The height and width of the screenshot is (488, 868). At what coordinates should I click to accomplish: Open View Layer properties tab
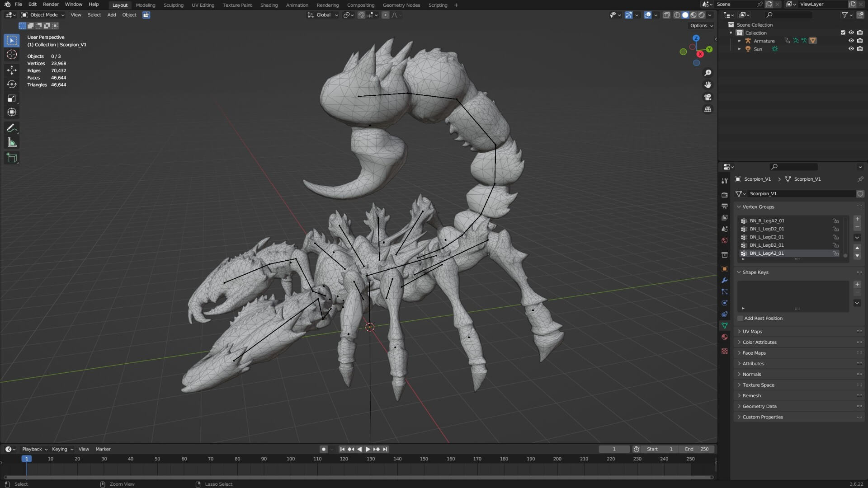click(725, 218)
